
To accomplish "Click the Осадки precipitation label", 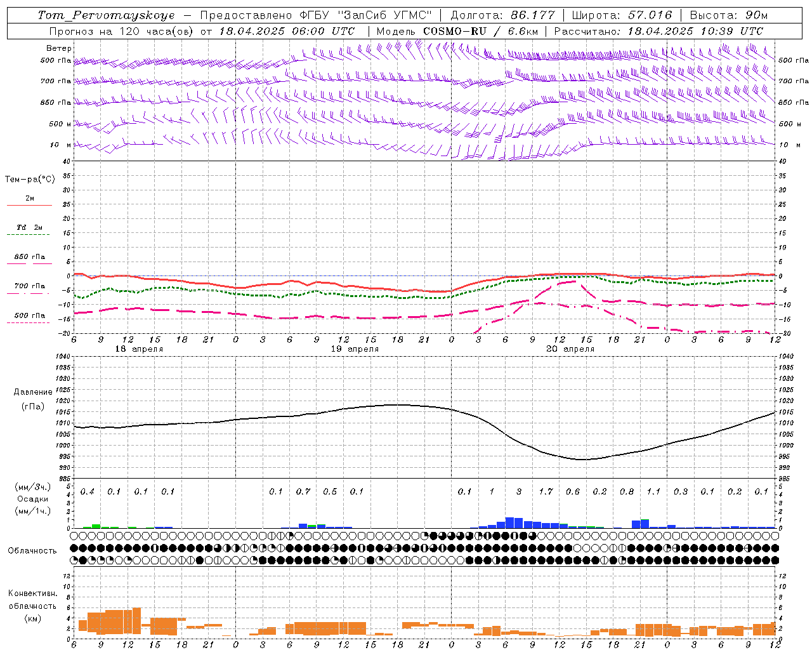I will 32,499.
